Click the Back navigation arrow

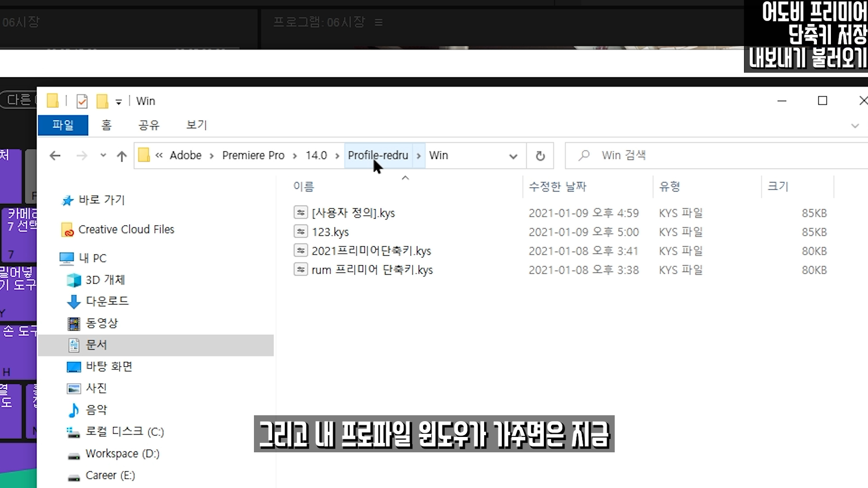pyautogui.click(x=55, y=156)
